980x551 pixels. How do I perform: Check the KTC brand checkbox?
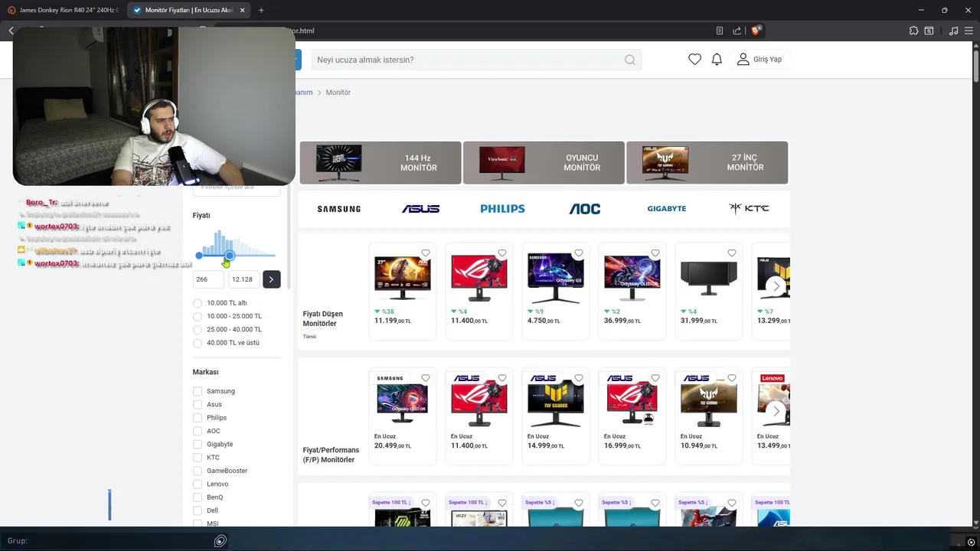tap(198, 458)
